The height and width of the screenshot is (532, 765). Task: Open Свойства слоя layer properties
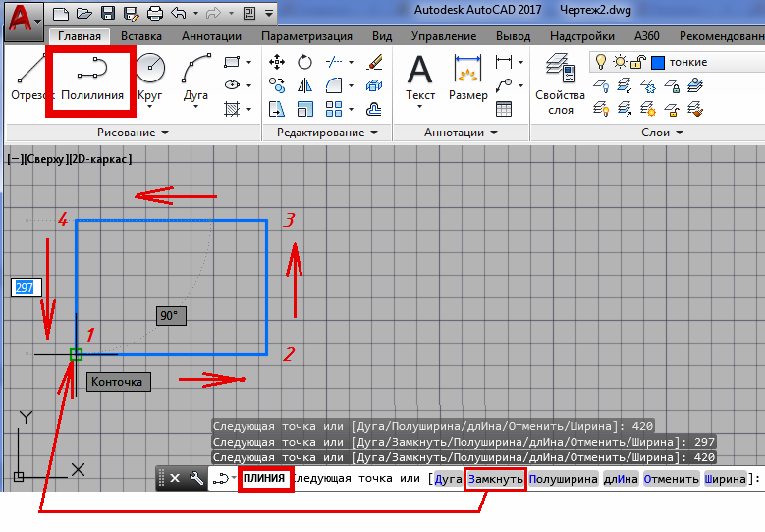point(560,82)
